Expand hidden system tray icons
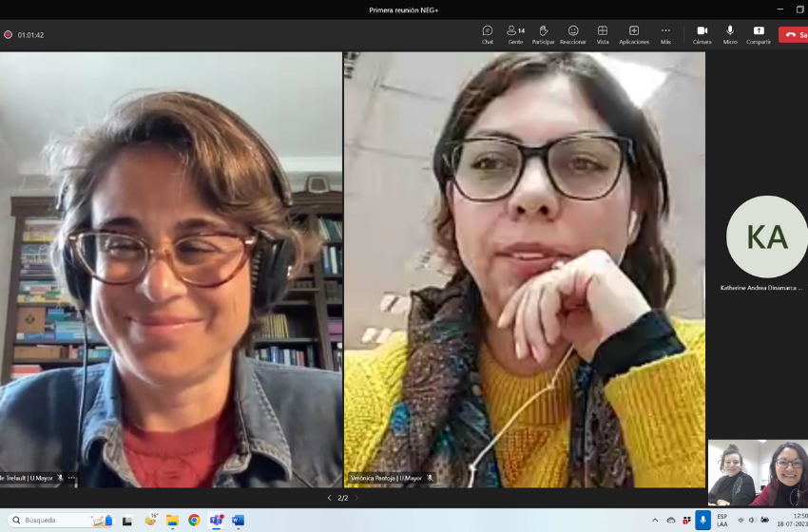 click(x=655, y=520)
